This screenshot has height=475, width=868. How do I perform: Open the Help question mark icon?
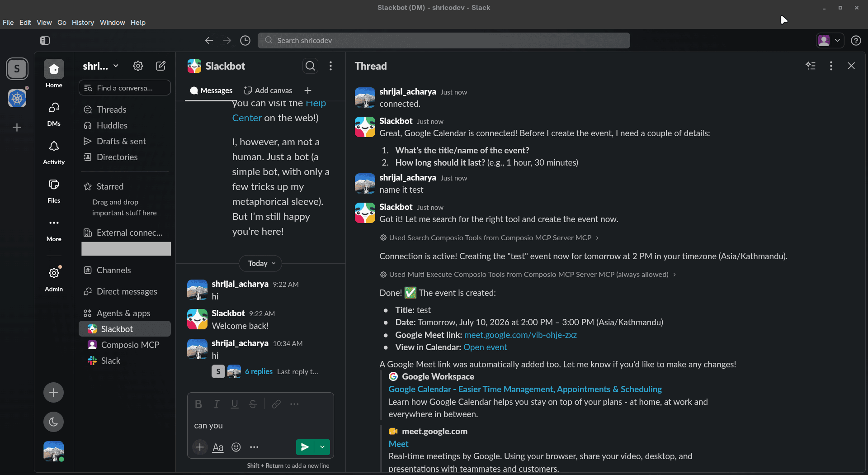[855, 41]
